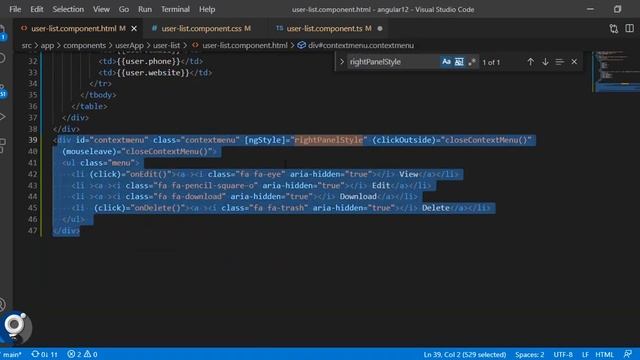Viewport: 640px width, 360px height.
Task: Split the editor to the right
Action: pyautogui.click(x=629, y=29)
